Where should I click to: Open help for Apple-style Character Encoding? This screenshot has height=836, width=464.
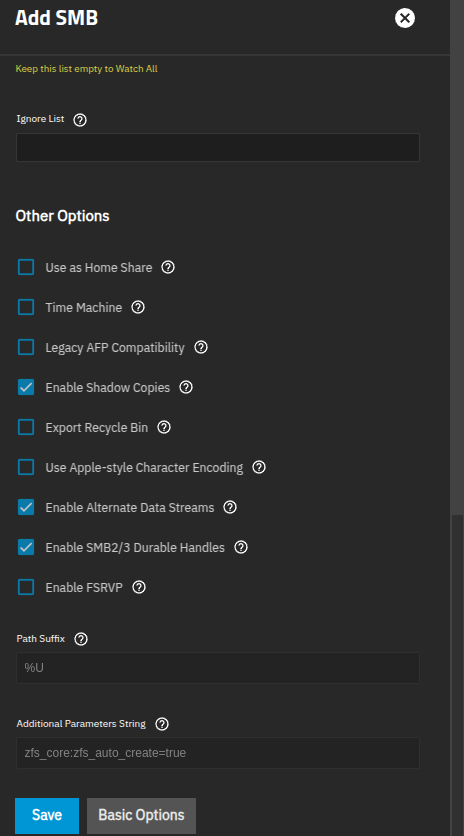click(259, 467)
